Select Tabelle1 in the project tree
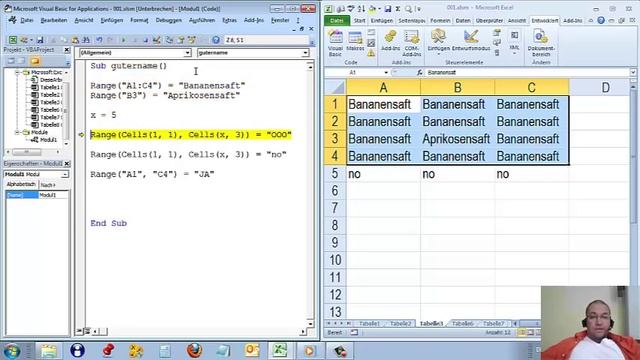640x360 pixels. pyautogui.click(x=50, y=87)
